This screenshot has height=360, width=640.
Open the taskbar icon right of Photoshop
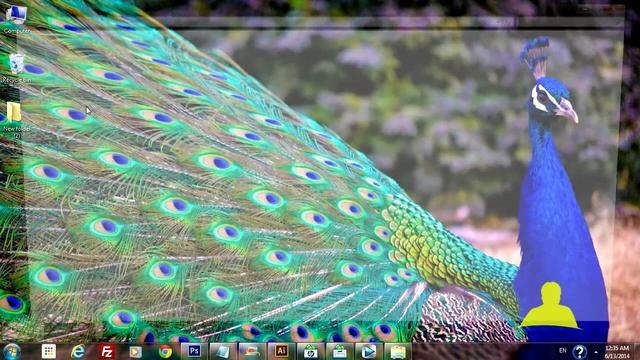pos(223,351)
